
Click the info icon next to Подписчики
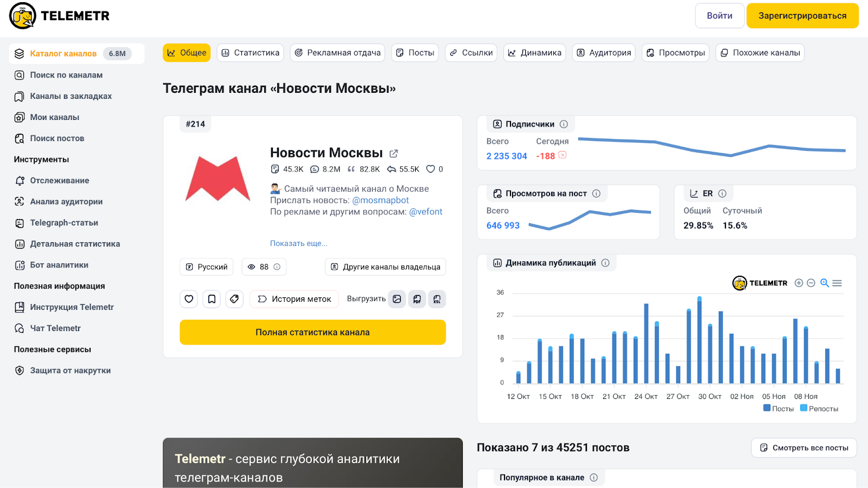coord(564,124)
